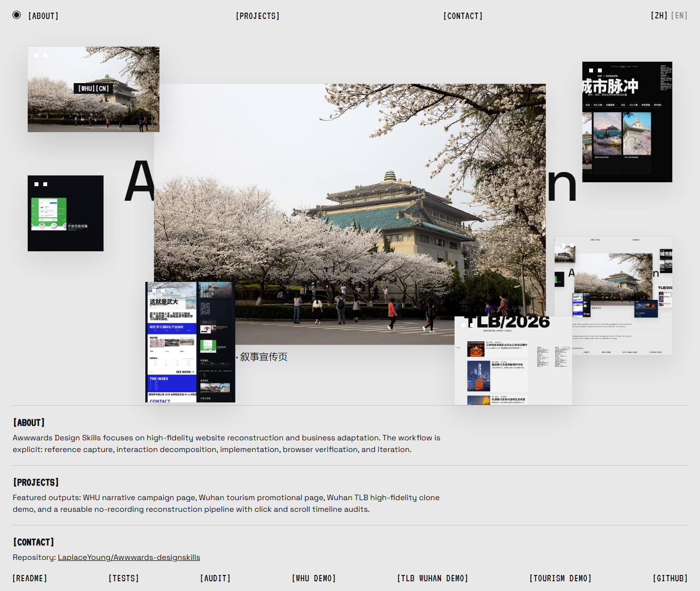
Task: Open the PROJECTS navigation item
Action: coord(258,16)
